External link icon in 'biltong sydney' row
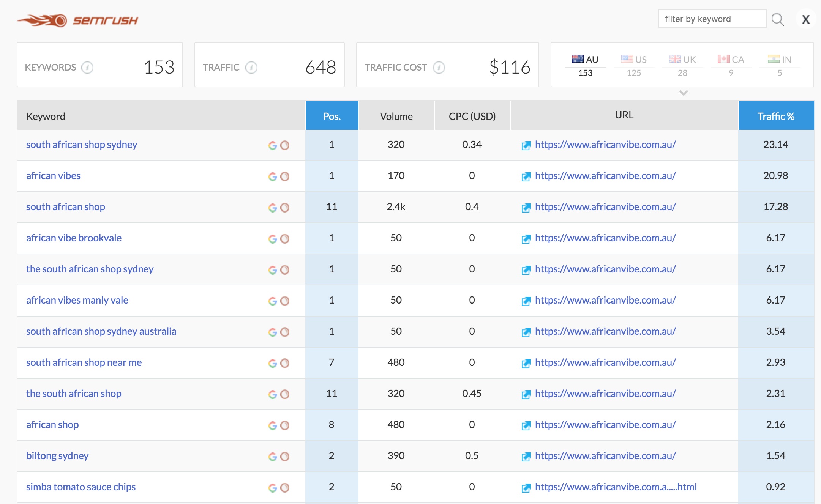 [526, 457]
